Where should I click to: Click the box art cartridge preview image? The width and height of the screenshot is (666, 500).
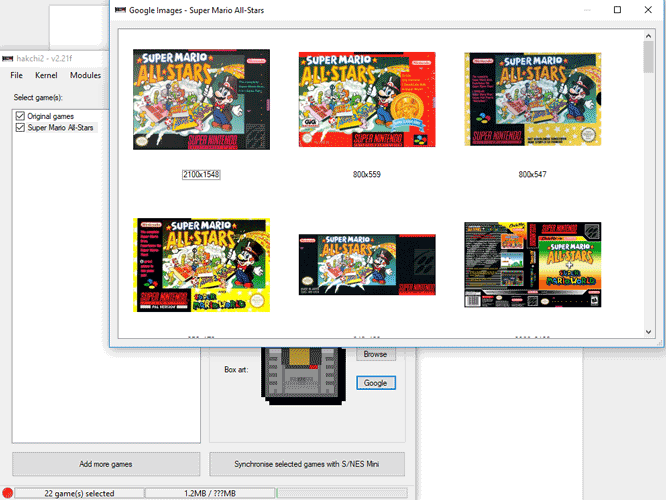pyautogui.click(x=303, y=375)
